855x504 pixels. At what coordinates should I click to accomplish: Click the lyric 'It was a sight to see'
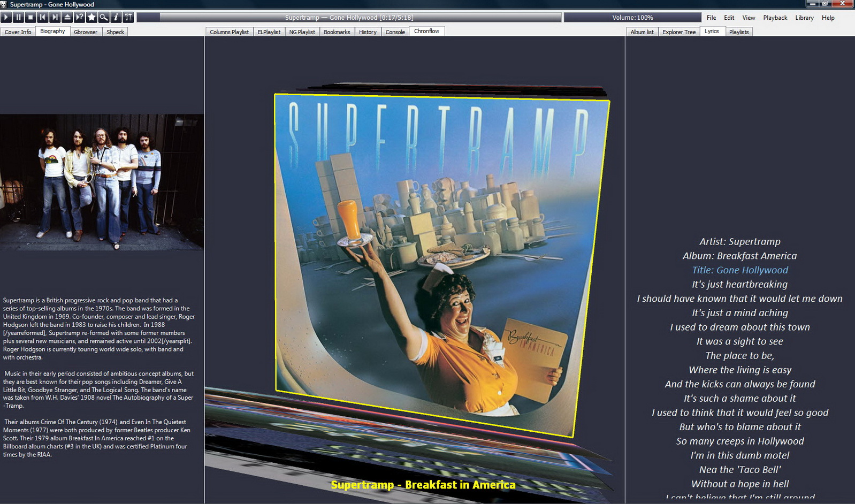coord(740,341)
